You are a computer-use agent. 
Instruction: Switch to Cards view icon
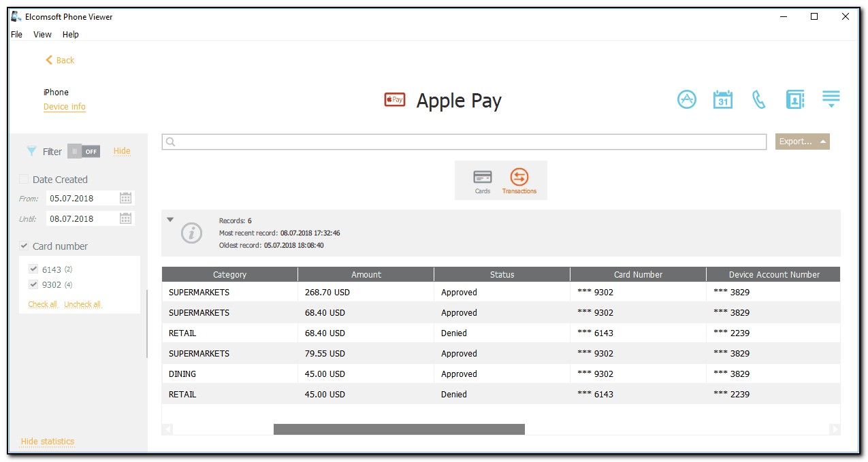click(483, 180)
